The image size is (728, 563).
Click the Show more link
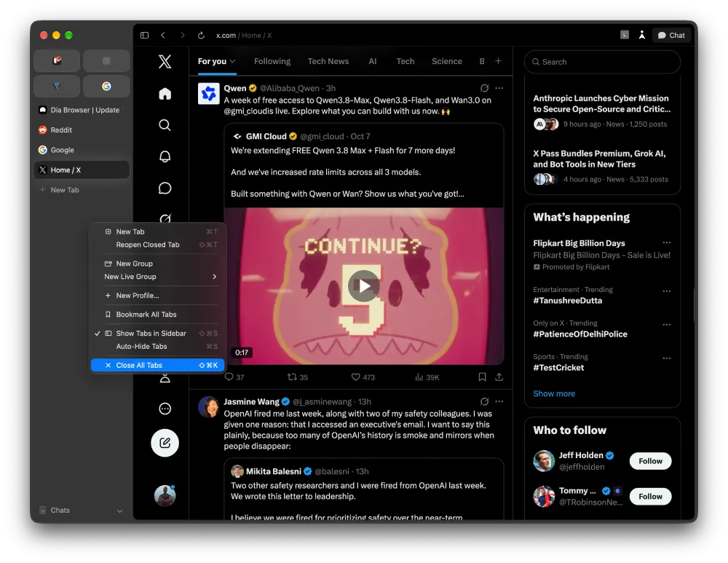click(554, 393)
